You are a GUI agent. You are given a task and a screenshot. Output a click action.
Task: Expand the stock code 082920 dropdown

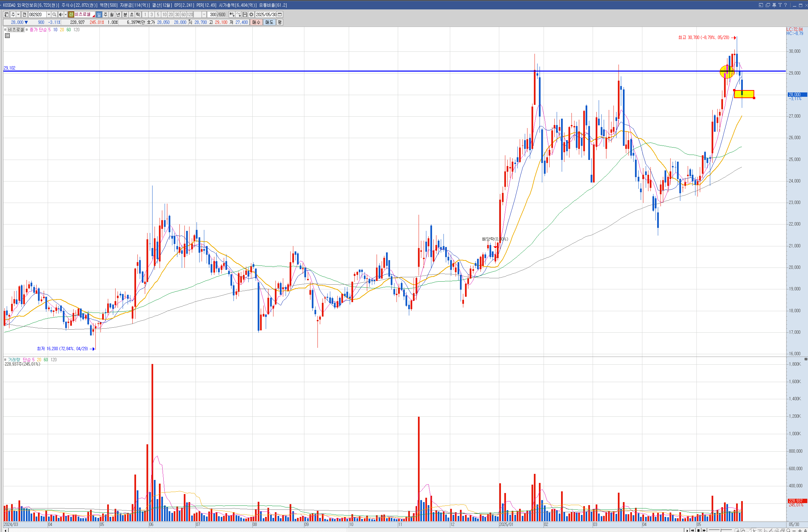pyautogui.click(x=49, y=14)
